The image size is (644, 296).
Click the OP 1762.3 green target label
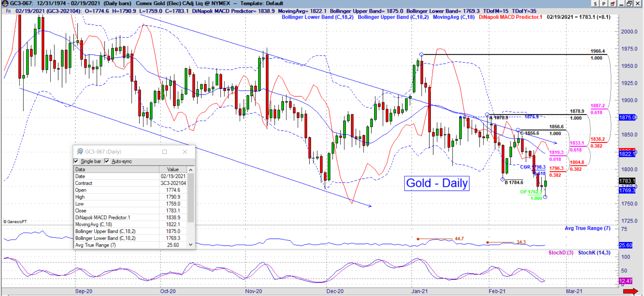531,192
